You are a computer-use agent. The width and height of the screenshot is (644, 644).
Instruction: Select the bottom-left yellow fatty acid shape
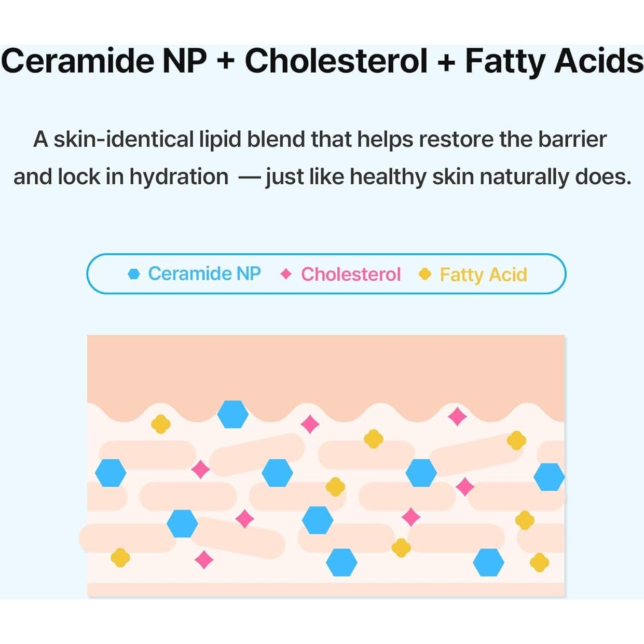point(120,558)
